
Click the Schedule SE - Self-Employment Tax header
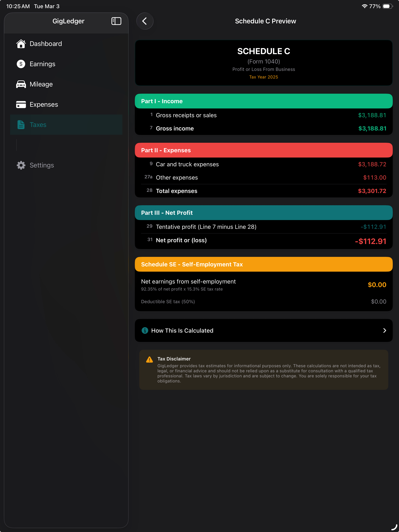pyautogui.click(x=264, y=264)
